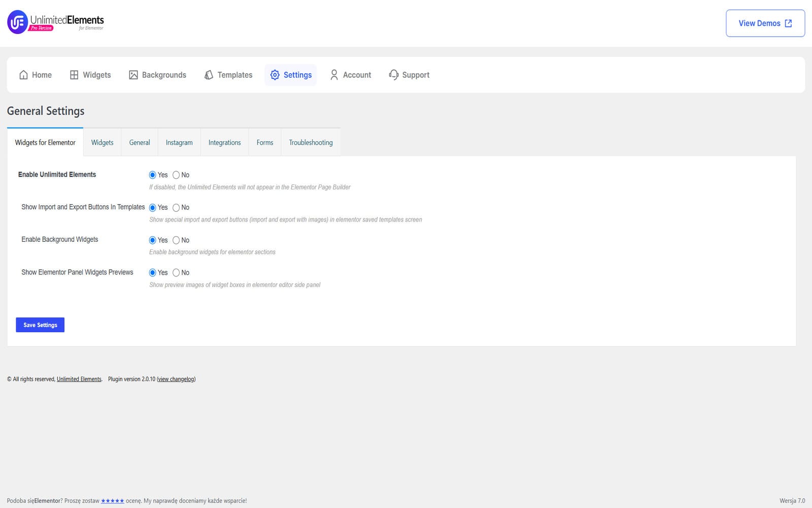Click the Plugin version 2.0.10 text

(x=131, y=379)
